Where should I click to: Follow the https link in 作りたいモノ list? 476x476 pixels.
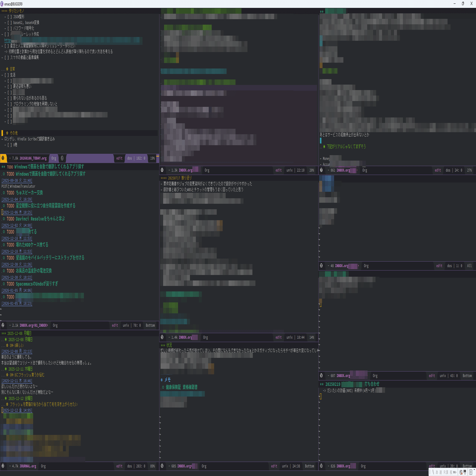8,40
